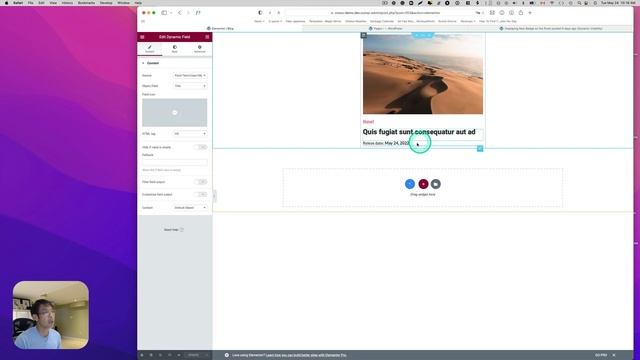Toggle Hide if value is empty switch
Image resolution: width=640 pixels, height=360 pixels.
pos(201,147)
